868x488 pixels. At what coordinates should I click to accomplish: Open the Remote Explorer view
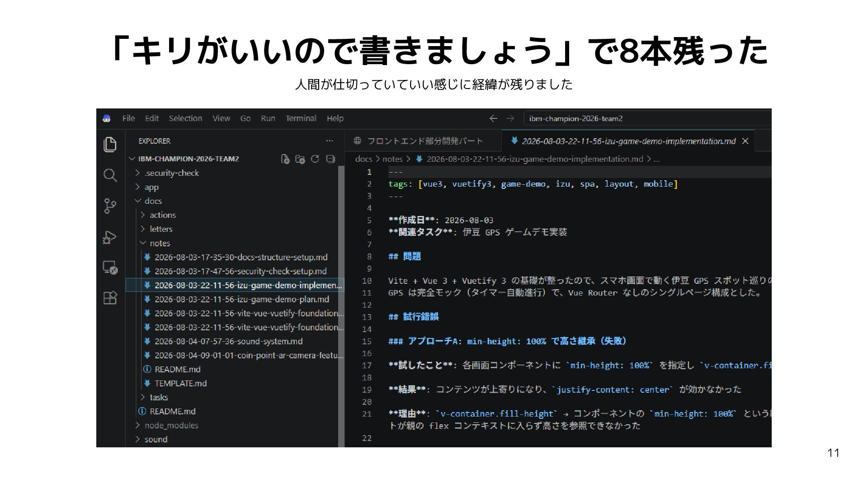[x=110, y=267]
